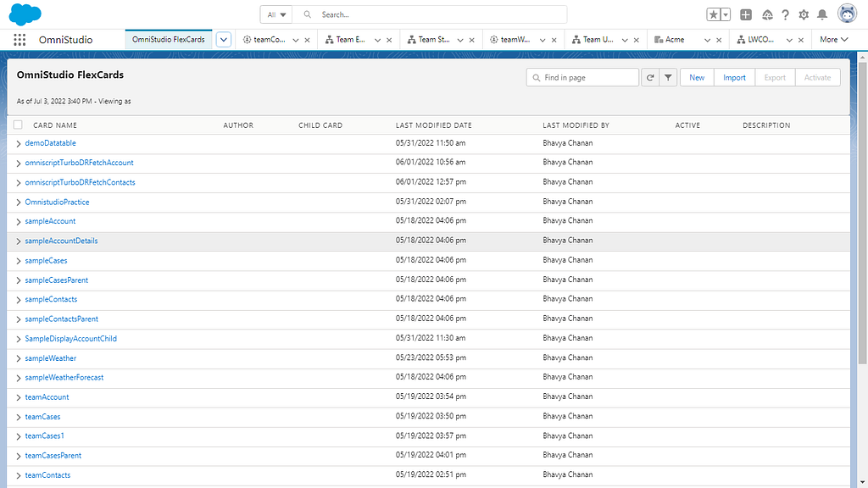Open the Favorites star icon
Screen dimensions: 868x488
point(713,15)
